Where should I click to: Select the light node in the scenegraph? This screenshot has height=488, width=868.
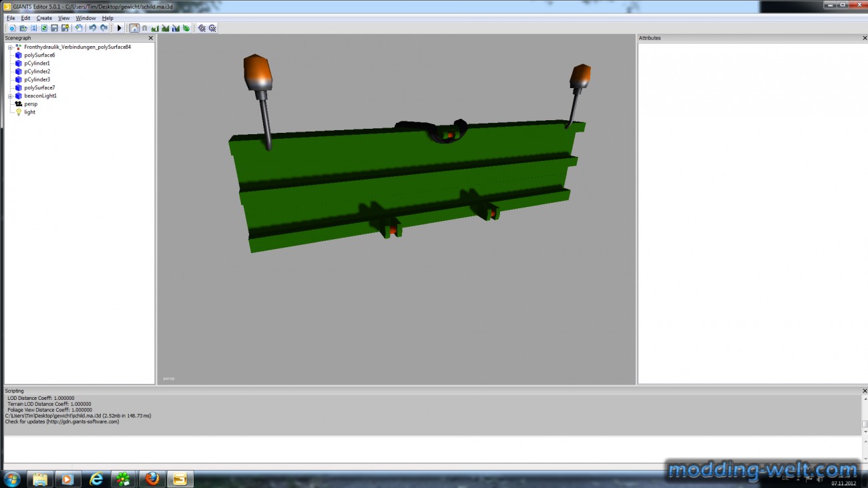click(29, 112)
